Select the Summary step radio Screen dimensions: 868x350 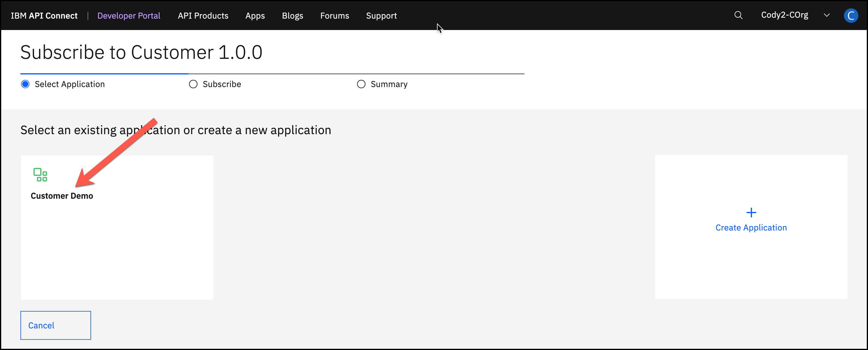pos(361,84)
